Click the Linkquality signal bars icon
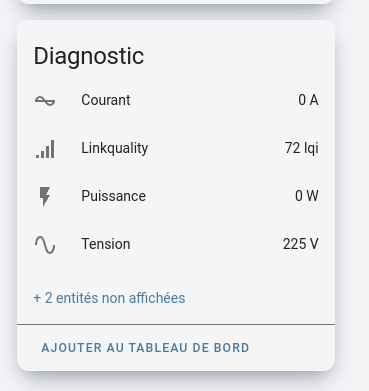Screen dimensions: 369x391 click(x=45, y=149)
